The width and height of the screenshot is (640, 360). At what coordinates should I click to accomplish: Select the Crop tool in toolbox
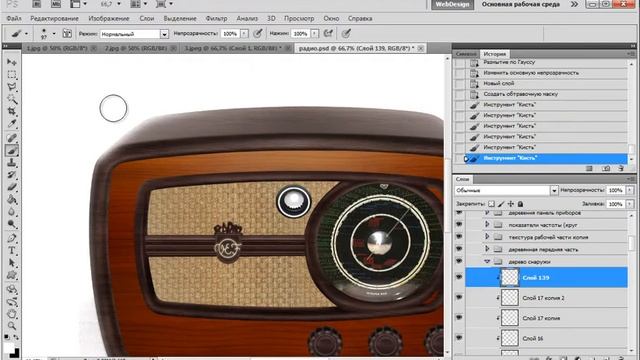[x=12, y=111]
